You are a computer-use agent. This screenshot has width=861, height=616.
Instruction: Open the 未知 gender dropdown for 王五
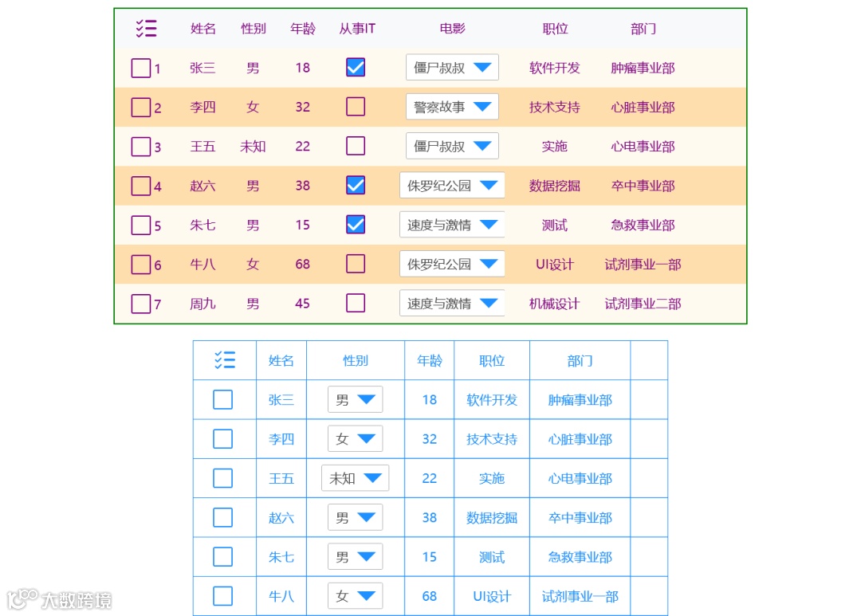click(355, 478)
